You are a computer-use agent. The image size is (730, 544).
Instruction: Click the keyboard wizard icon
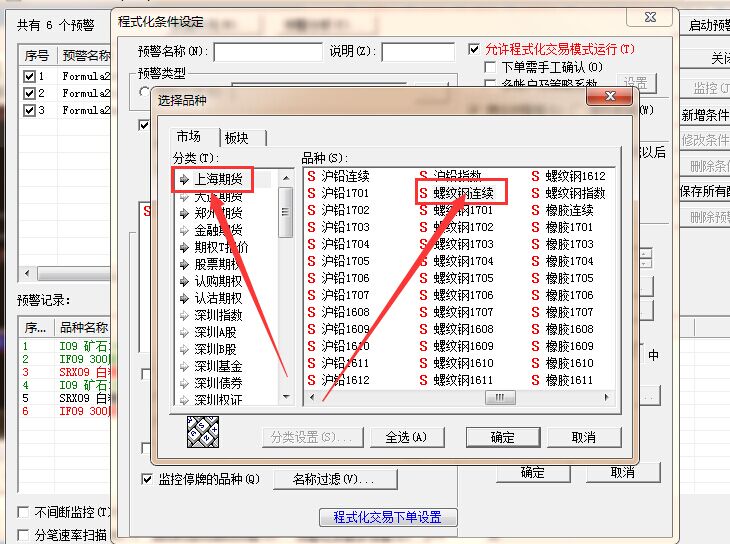[x=203, y=432]
